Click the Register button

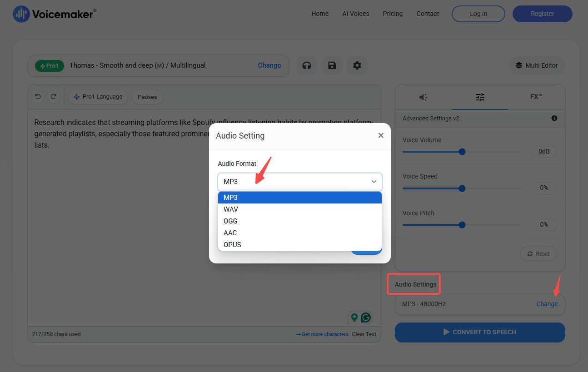click(543, 14)
